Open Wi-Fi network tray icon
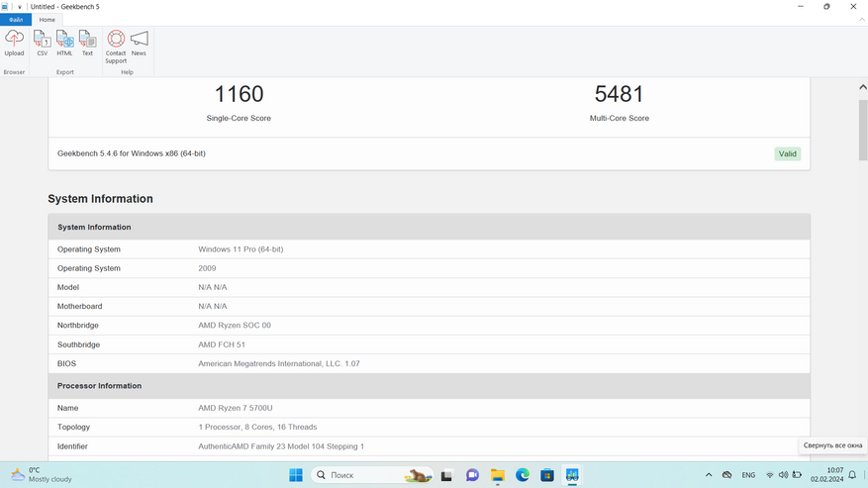This screenshot has width=868, height=488. click(769, 475)
